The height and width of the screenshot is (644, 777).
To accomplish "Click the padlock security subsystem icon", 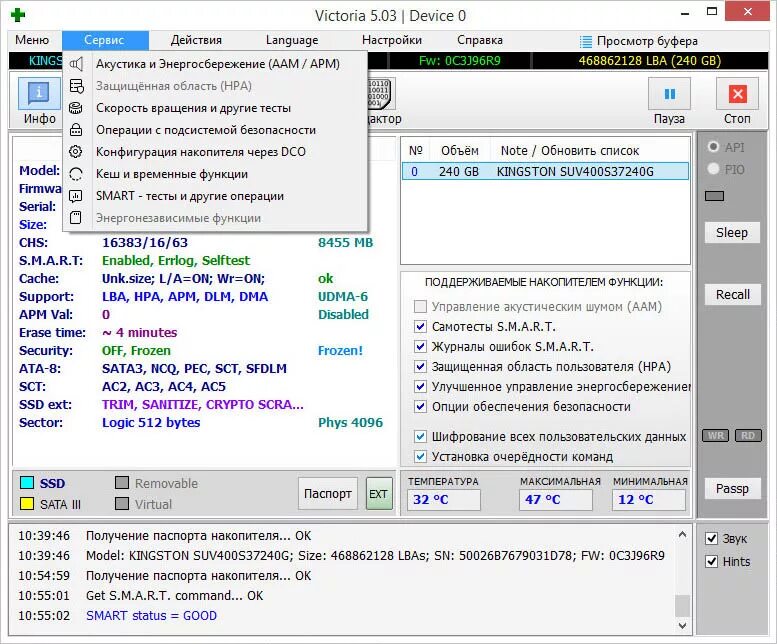I will 76,130.
